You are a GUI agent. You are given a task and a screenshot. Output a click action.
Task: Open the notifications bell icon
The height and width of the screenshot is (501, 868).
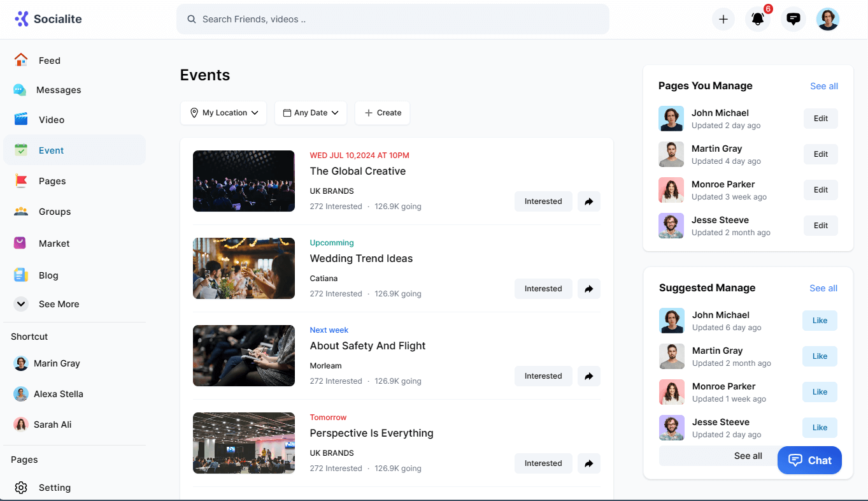(757, 19)
